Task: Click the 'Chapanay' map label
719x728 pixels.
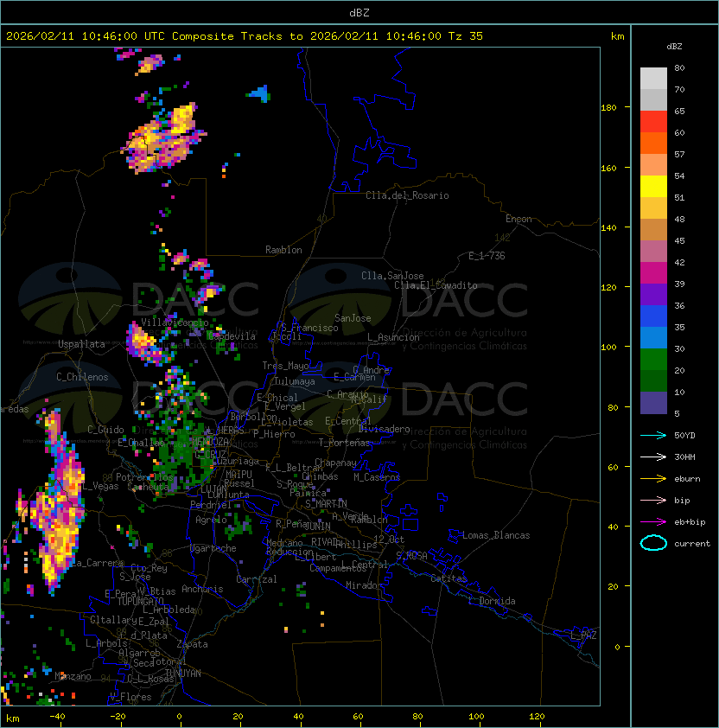Action: (x=335, y=463)
